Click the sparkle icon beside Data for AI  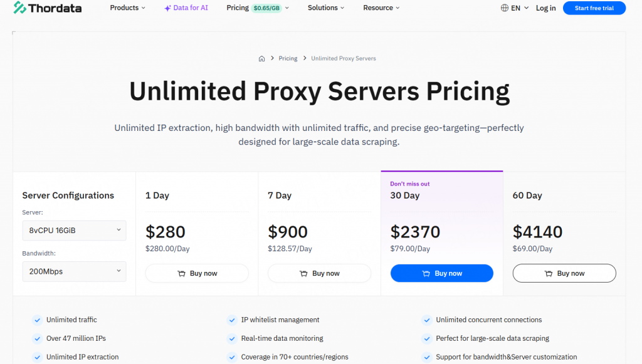(x=167, y=8)
